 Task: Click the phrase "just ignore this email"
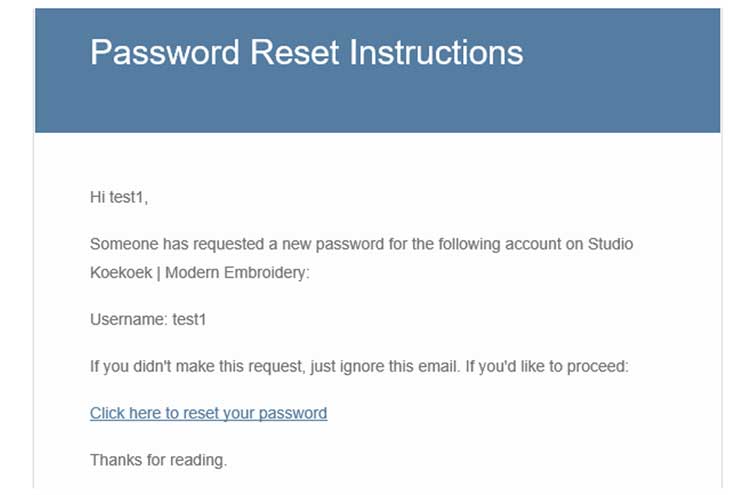[380, 367]
